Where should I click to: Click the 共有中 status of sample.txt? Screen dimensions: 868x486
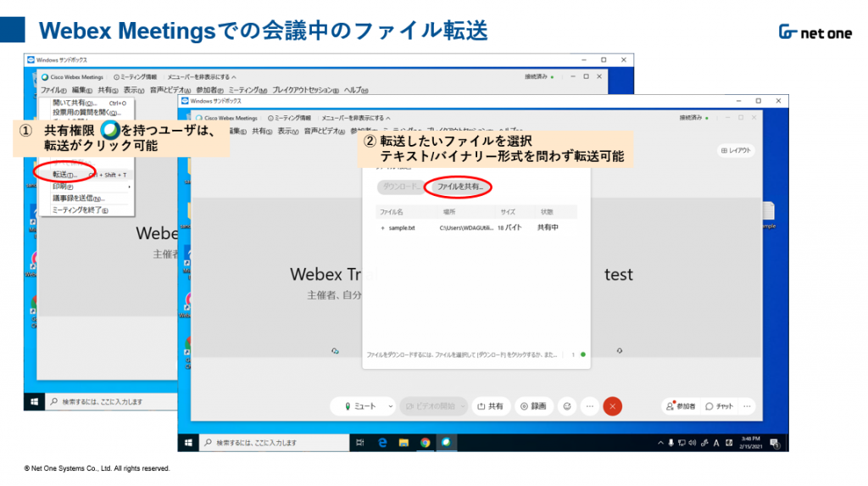coord(548,228)
